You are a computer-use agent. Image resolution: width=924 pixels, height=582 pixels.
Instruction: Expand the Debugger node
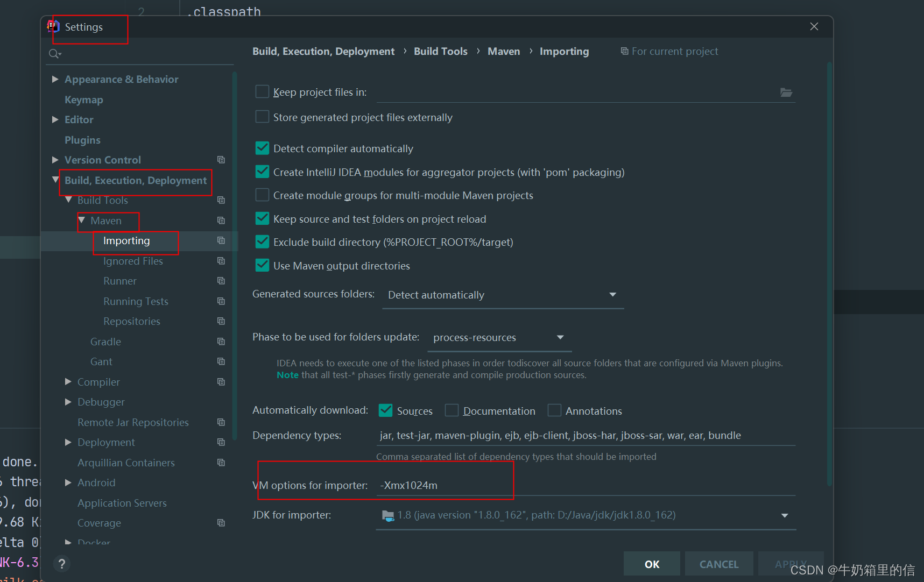coord(68,402)
